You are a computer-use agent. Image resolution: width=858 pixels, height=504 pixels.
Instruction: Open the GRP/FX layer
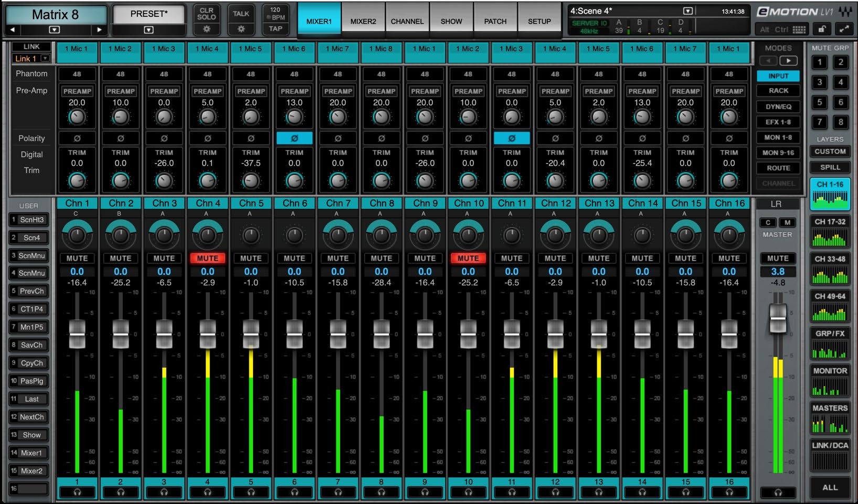pyautogui.click(x=830, y=343)
